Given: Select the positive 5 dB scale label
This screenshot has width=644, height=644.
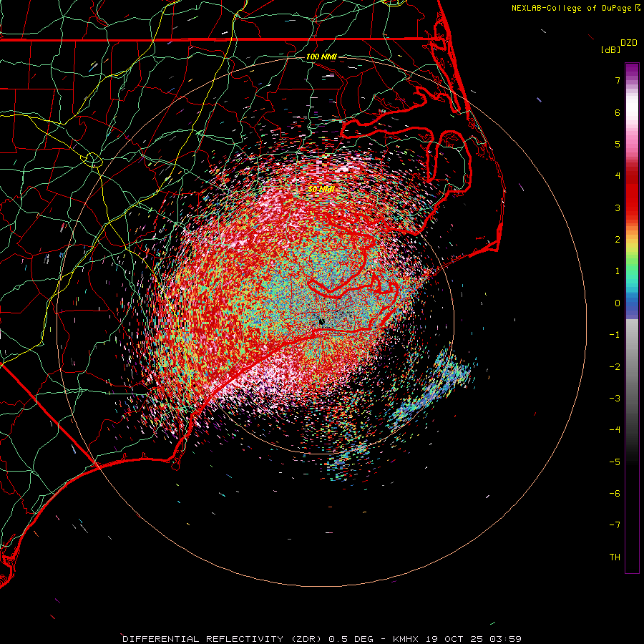Looking at the screenshot, I should pos(618,144).
